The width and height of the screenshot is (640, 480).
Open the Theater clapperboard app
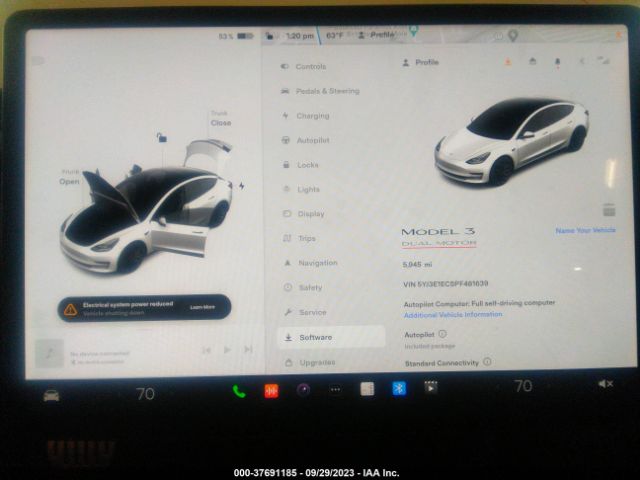[431, 387]
